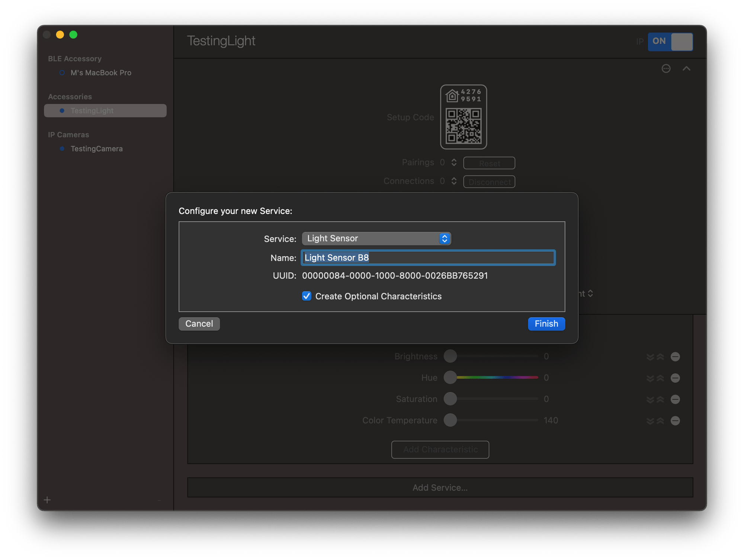Select TestingLight under Accessories
Viewport: 744px width, 560px height.
tap(92, 111)
